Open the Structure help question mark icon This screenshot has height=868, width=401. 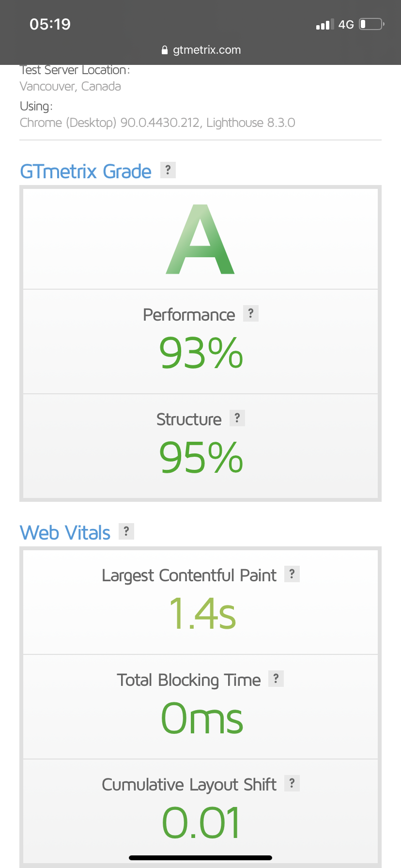[237, 418]
